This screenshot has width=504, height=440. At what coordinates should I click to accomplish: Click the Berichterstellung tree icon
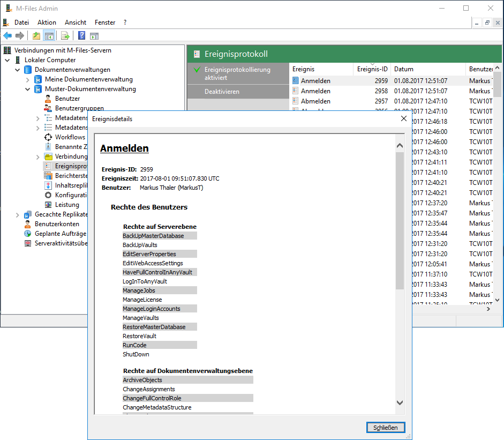[x=48, y=176]
